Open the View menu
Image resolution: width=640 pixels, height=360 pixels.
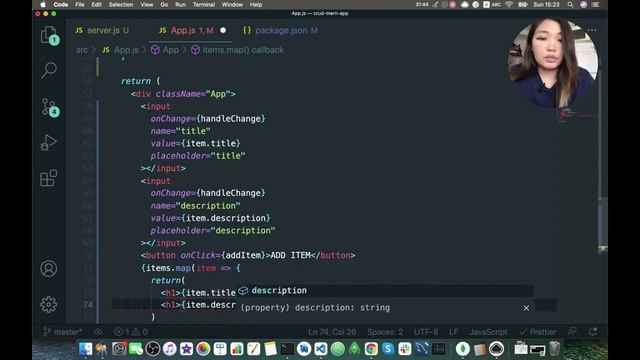point(147,4)
